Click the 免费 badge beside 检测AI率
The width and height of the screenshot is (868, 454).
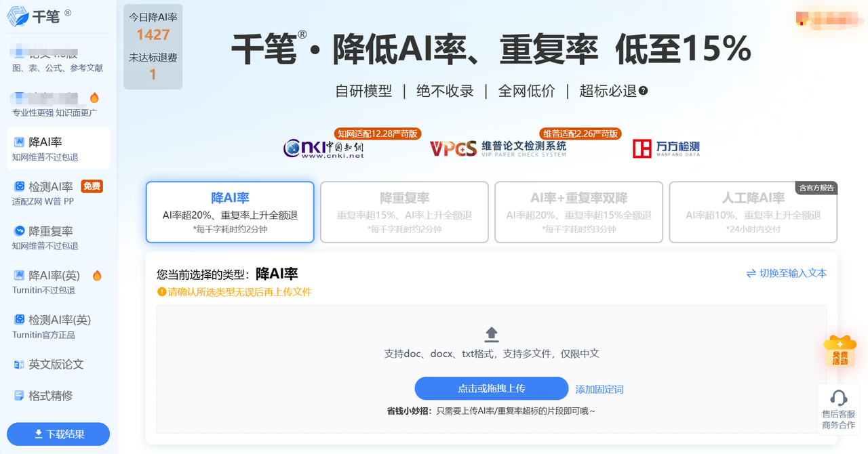[92, 186]
